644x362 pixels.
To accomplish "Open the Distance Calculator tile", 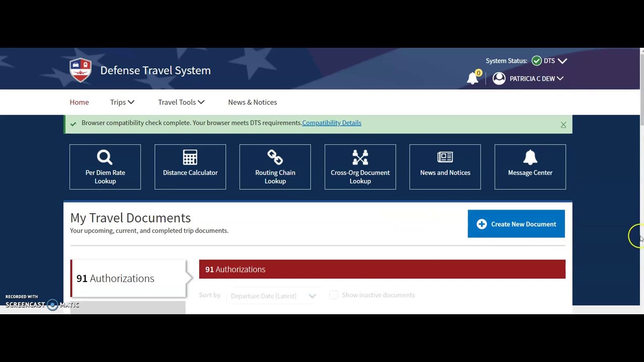I will point(190,167).
